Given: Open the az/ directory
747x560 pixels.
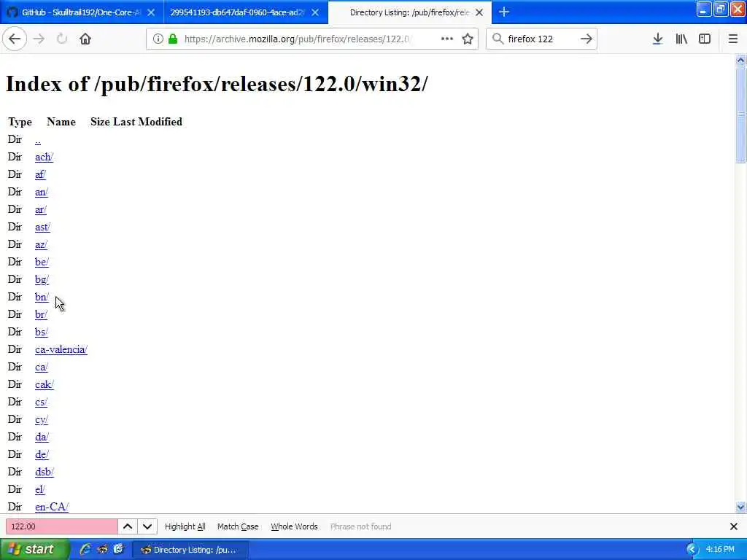Looking at the screenshot, I should pyautogui.click(x=41, y=244).
